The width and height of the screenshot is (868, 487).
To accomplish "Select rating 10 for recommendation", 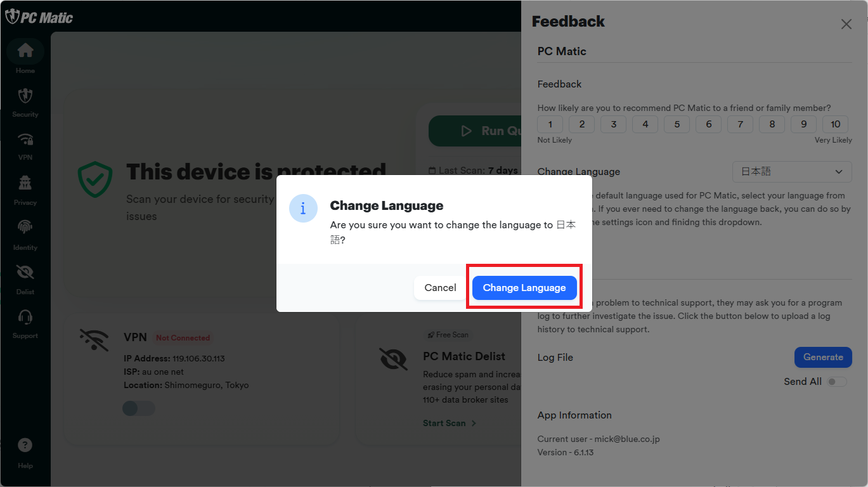I will click(x=836, y=124).
